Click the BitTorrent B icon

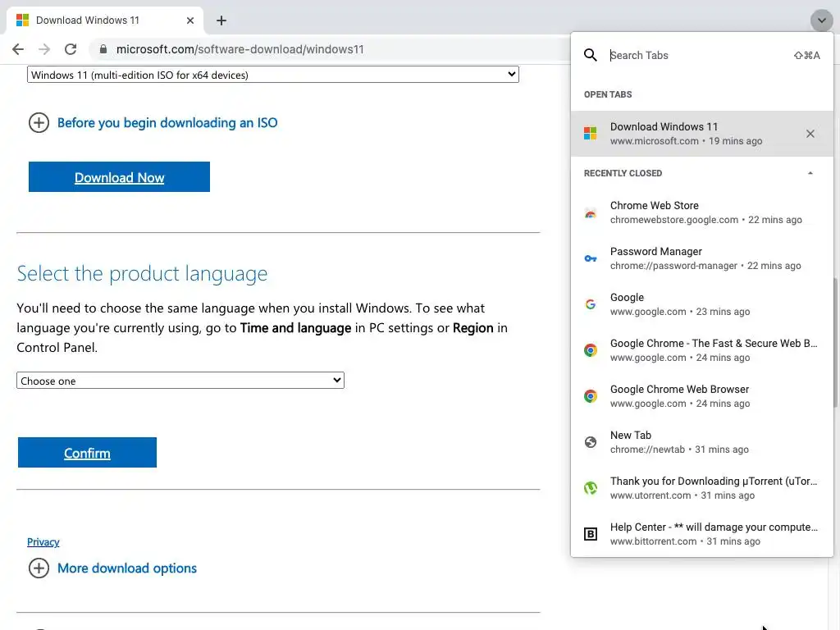pyautogui.click(x=591, y=534)
